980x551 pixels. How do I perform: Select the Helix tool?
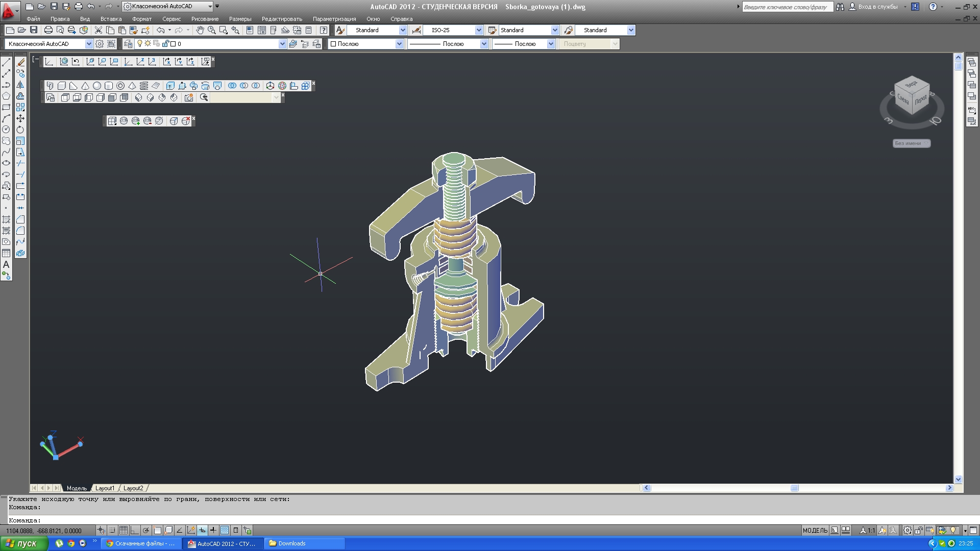[144, 86]
